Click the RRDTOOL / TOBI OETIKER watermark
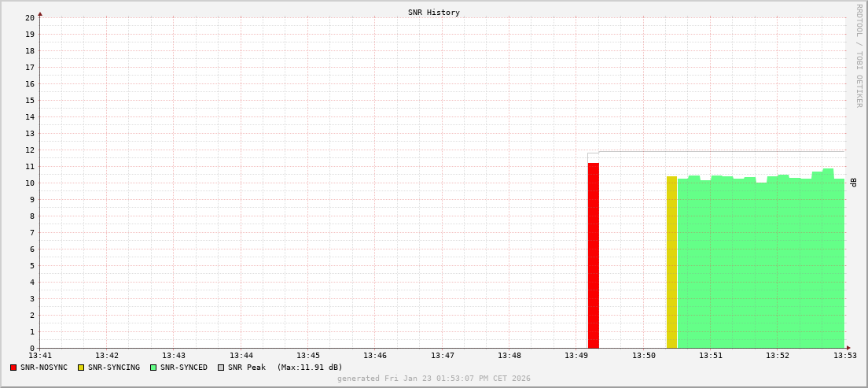The width and height of the screenshot is (868, 388). 859,55
